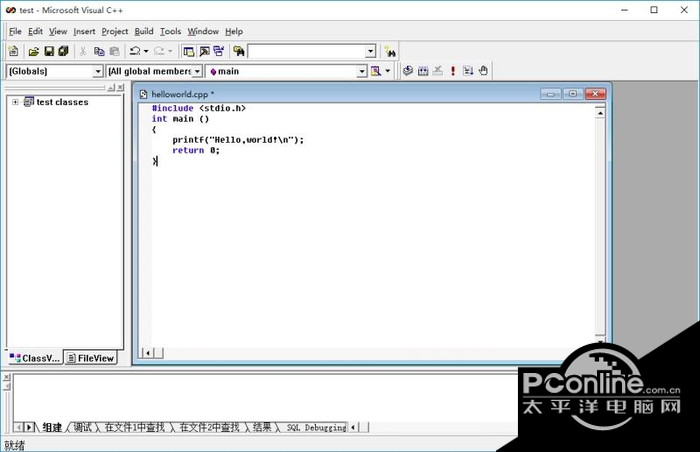Select the 在文件1中查找 output tab
The image size is (700, 452).
[x=134, y=427]
